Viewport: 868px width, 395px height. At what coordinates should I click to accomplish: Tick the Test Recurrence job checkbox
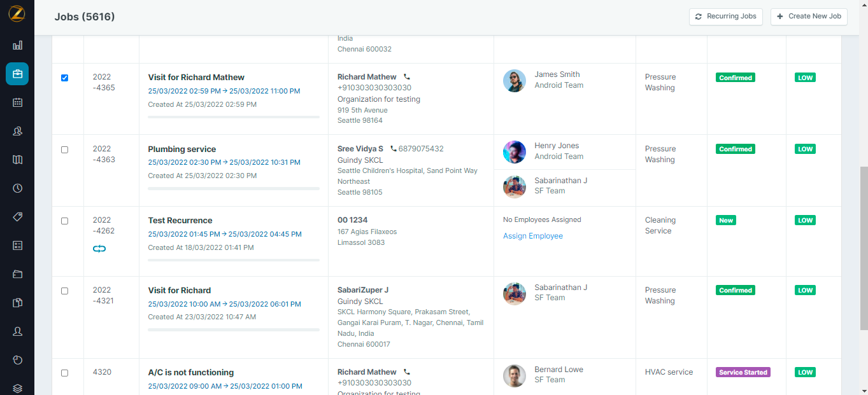(64, 221)
